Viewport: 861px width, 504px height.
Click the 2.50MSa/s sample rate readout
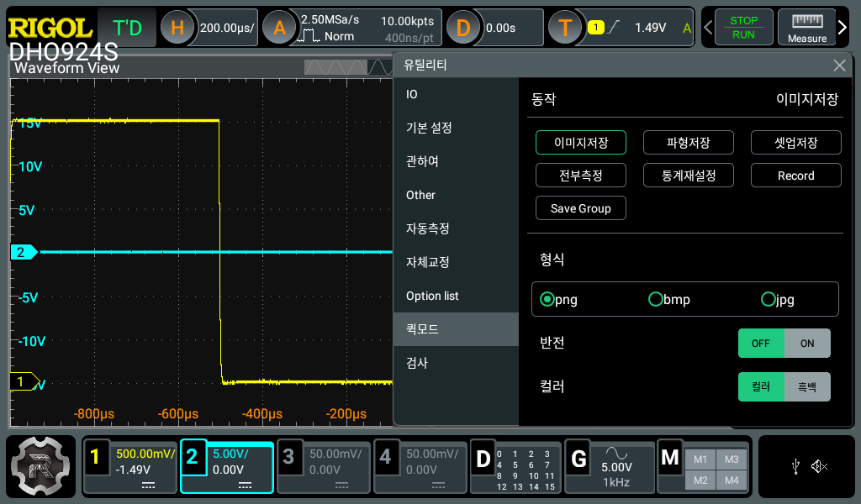[x=330, y=20]
